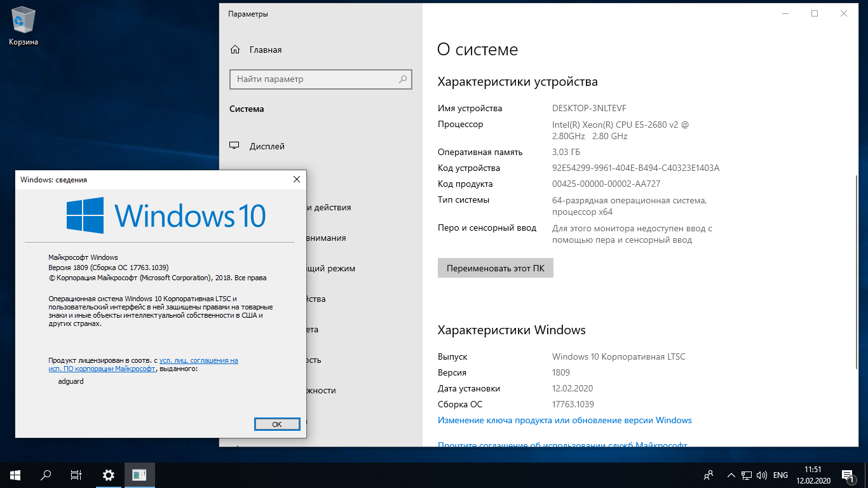The height and width of the screenshot is (488, 868).
Task: Switch input language via ENG indicator
Action: click(x=780, y=475)
